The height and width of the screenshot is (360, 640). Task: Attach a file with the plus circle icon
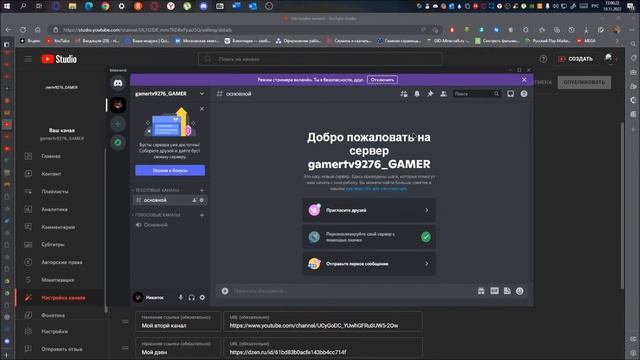tap(225, 291)
